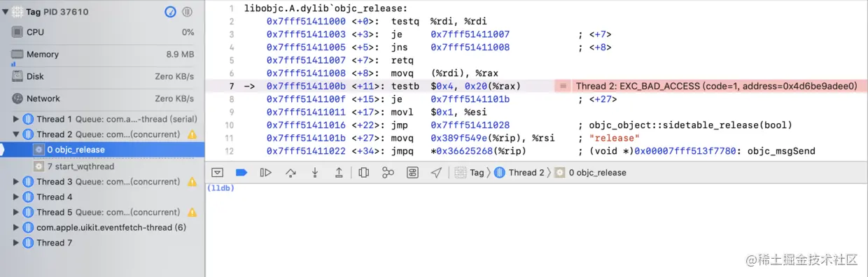Select the Thread 4 row
Image resolution: width=868 pixels, height=277 pixels.
pos(102,197)
